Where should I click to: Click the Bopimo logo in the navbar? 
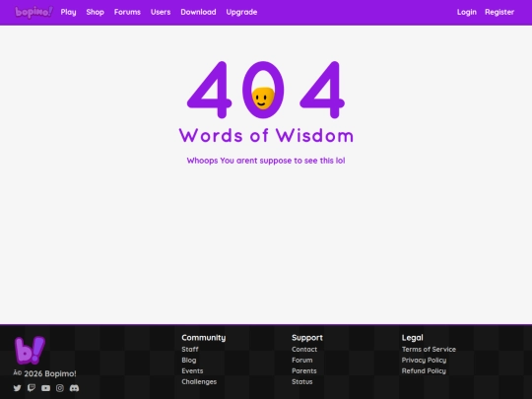coord(33,12)
